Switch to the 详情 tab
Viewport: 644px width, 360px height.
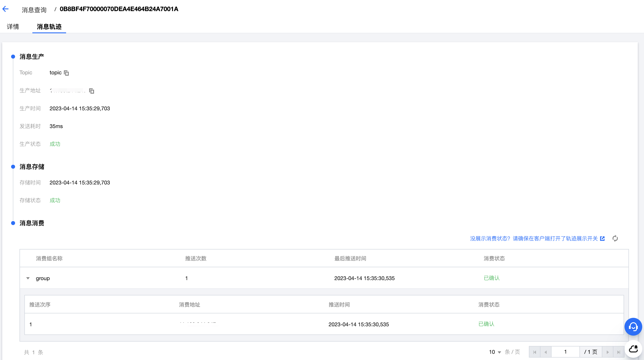13,26
